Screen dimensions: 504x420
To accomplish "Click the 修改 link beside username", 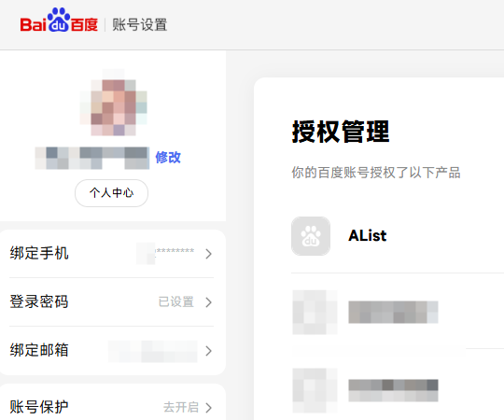I will pyautogui.click(x=168, y=158).
